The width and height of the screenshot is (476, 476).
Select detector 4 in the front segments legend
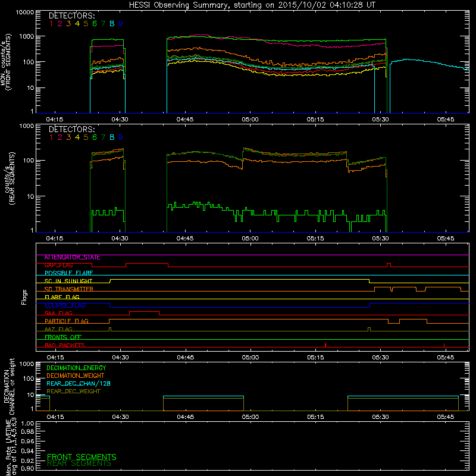[77, 24]
